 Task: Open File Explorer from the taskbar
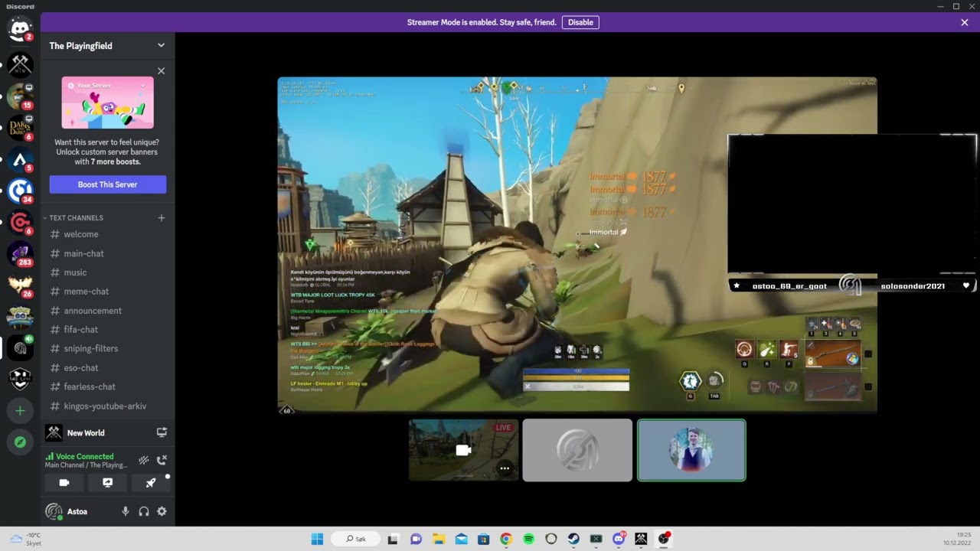438,539
